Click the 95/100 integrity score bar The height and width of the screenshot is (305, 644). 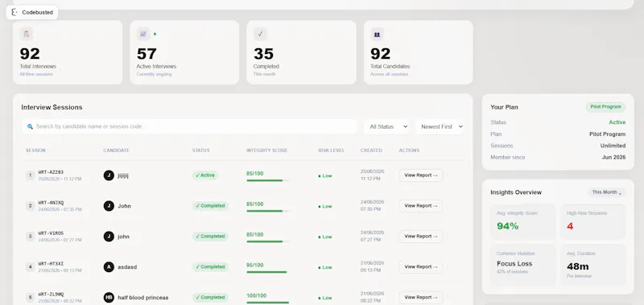[x=268, y=272]
